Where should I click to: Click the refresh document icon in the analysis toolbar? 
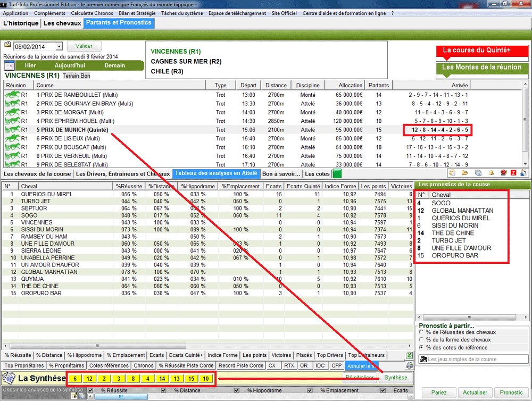point(452,173)
